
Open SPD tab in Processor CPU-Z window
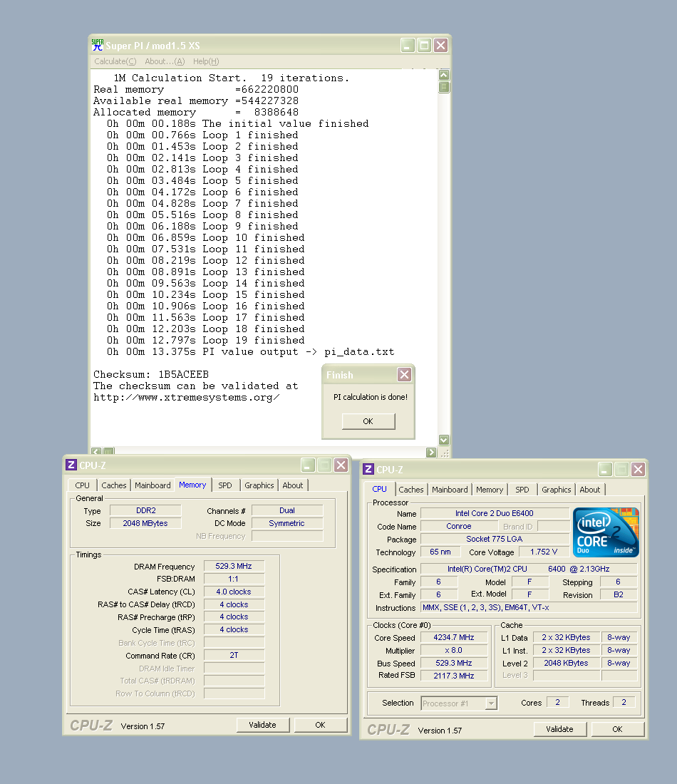tap(522, 490)
